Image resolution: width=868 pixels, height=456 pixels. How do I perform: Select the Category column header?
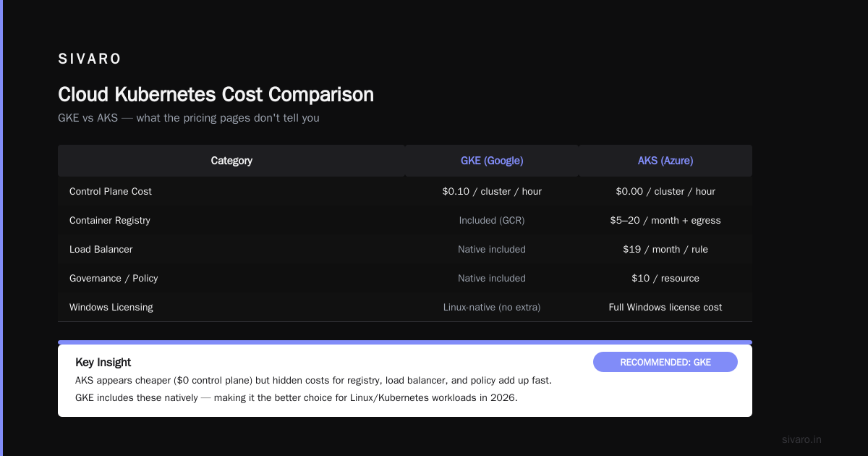point(231,161)
